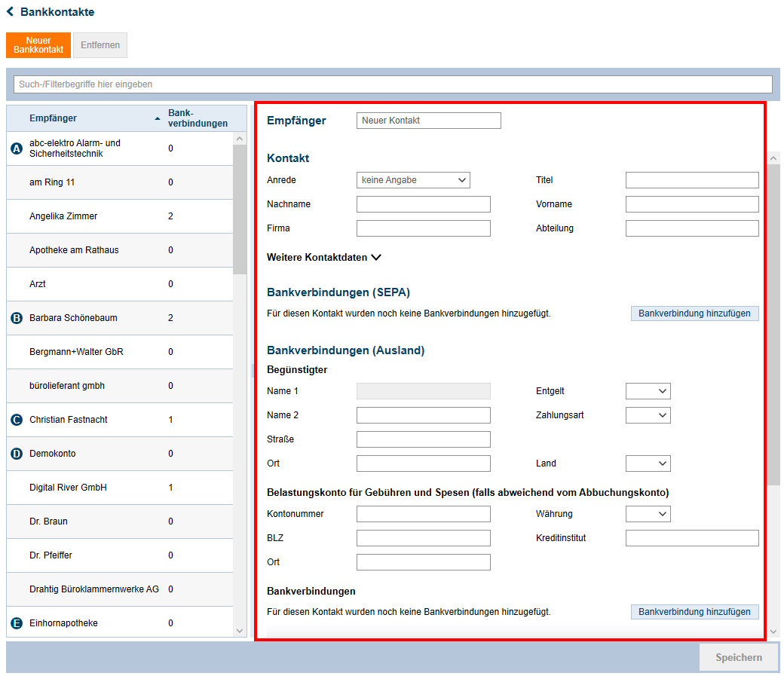Image resolution: width=784 pixels, height=676 pixels.
Task: Open the Anrede dropdown
Action: coord(413,180)
